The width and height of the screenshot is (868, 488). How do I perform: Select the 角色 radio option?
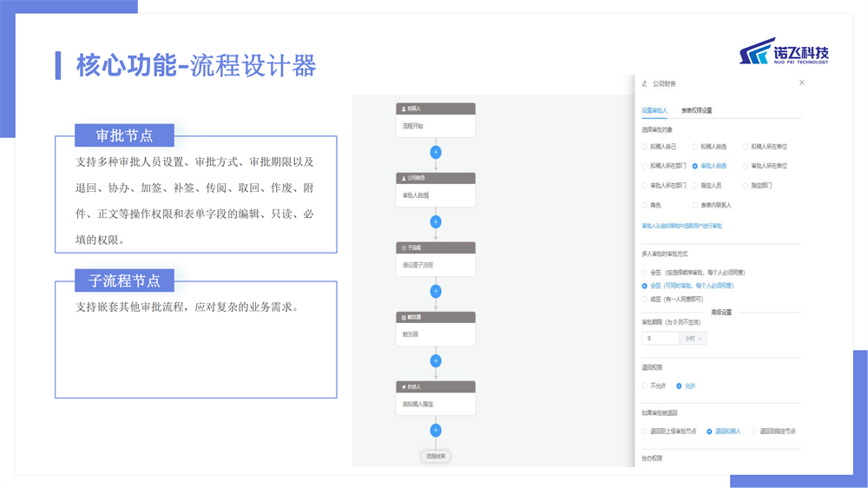point(644,206)
